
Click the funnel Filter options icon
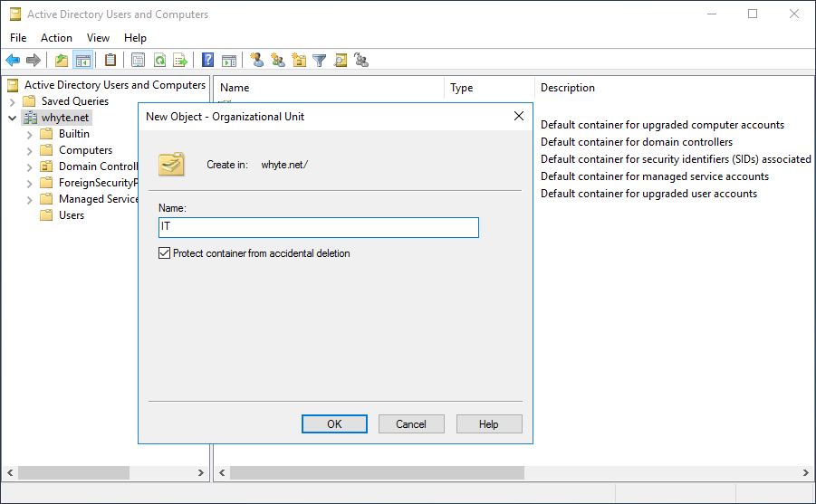click(x=319, y=61)
